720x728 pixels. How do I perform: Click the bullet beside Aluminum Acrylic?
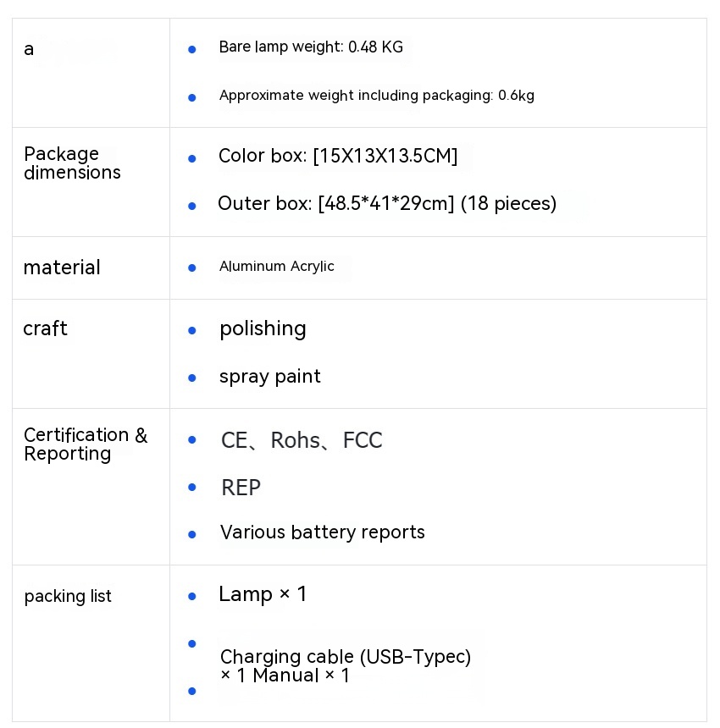pyautogui.click(x=192, y=267)
